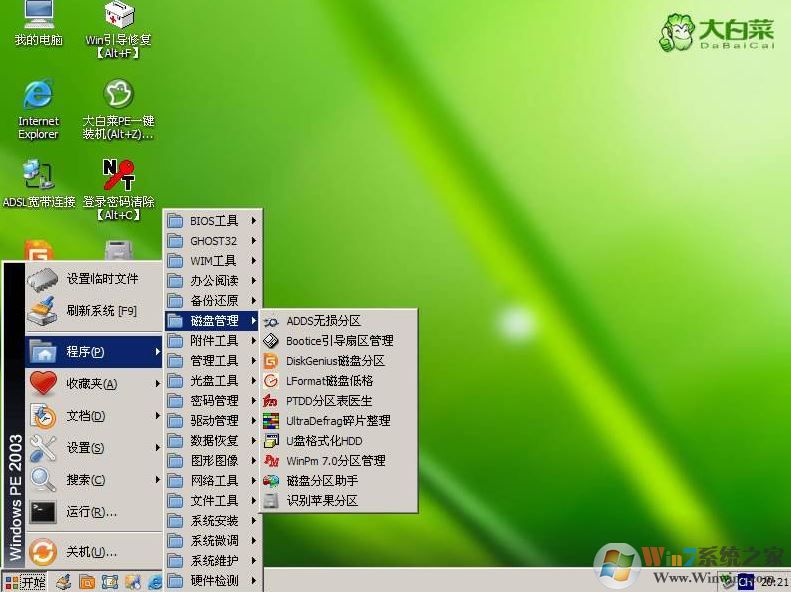
Task: Expand the BIOS工具 submenu
Action: (213, 221)
